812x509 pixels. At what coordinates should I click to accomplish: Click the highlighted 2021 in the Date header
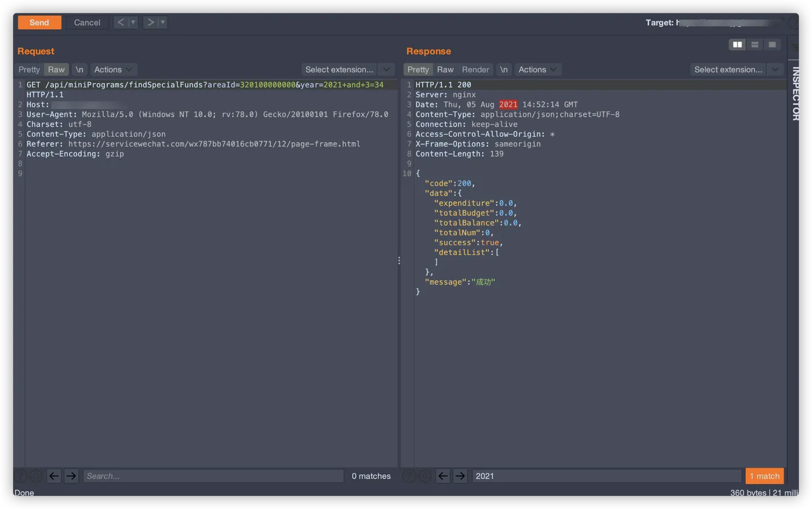(x=508, y=104)
